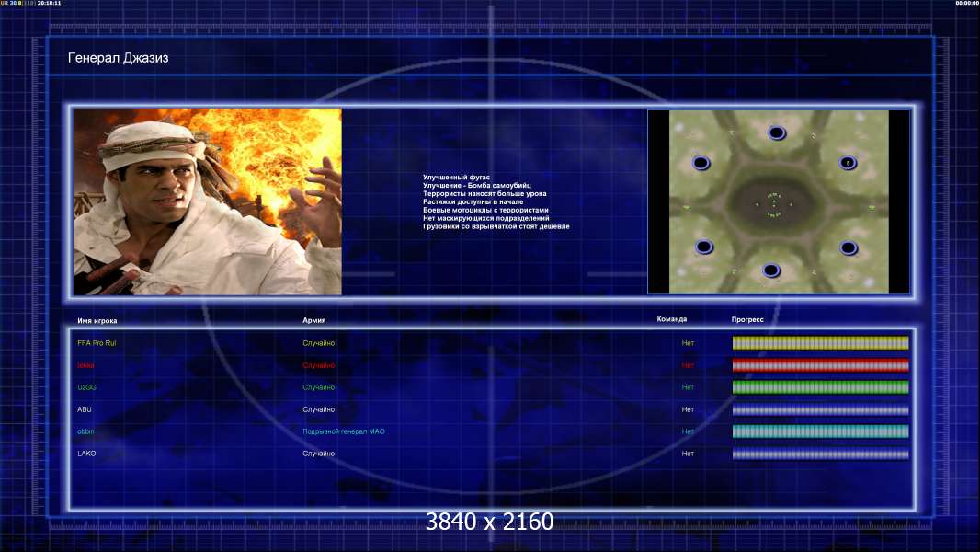This screenshot has width=980, height=552.
Task: Select the upper-left start position on minimap
Action: (701, 163)
